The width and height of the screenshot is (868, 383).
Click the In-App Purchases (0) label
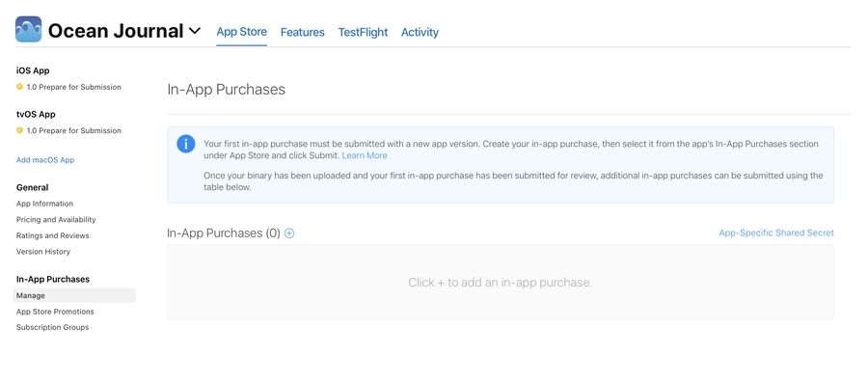224,233
